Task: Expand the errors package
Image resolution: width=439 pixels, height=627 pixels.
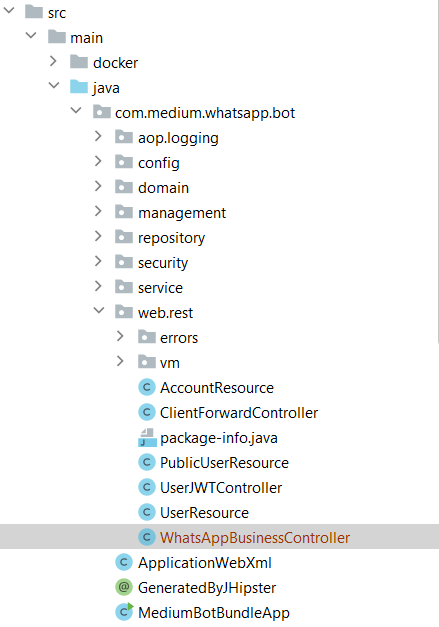Action: [x=120, y=336]
